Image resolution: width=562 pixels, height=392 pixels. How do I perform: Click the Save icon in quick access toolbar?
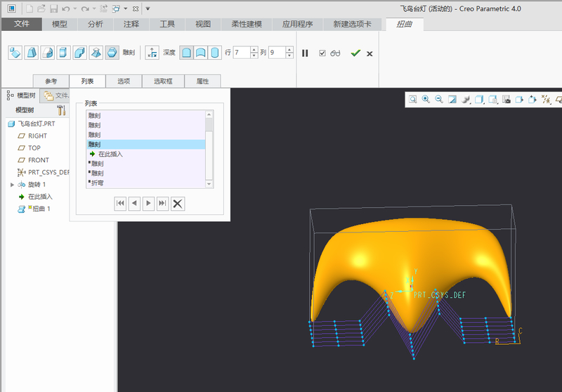(54, 8)
